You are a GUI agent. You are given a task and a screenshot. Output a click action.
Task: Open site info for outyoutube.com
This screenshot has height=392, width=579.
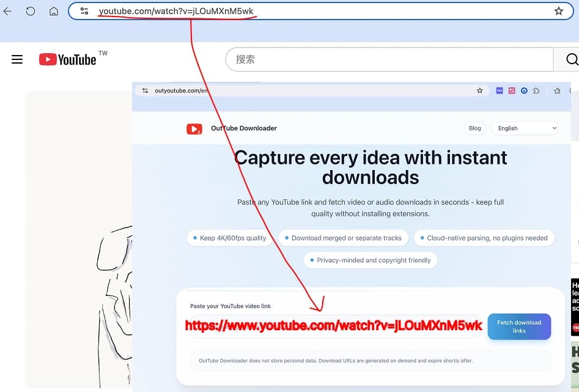pyautogui.click(x=145, y=90)
